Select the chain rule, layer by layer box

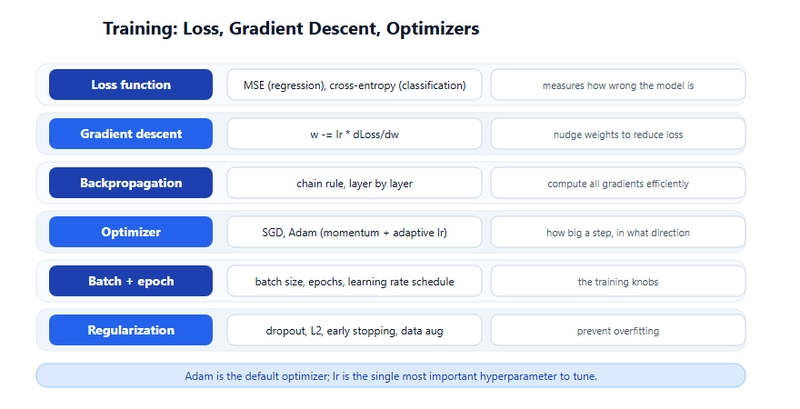click(355, 183)
